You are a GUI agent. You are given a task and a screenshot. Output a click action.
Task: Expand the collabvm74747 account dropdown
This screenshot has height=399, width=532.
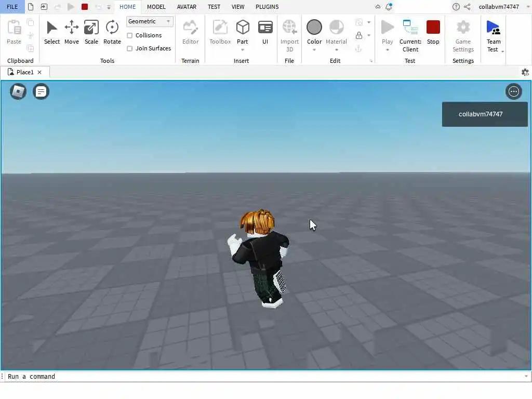tap(528, 7)
